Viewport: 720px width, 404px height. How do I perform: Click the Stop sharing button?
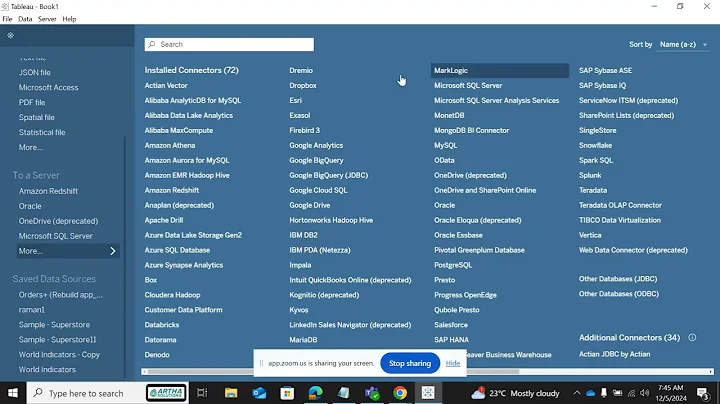point(410,363)
